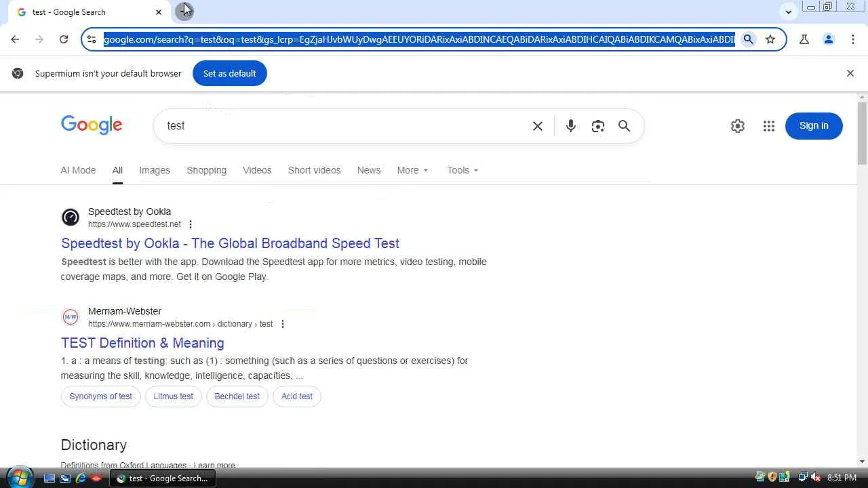The image size is (868, 488).
Task: Start a voice search with the microphone
Action: (x=571, y=126)
